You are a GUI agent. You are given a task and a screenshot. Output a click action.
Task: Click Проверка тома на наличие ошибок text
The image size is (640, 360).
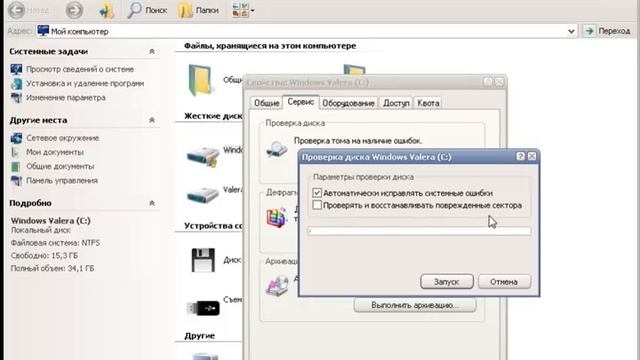358,141
